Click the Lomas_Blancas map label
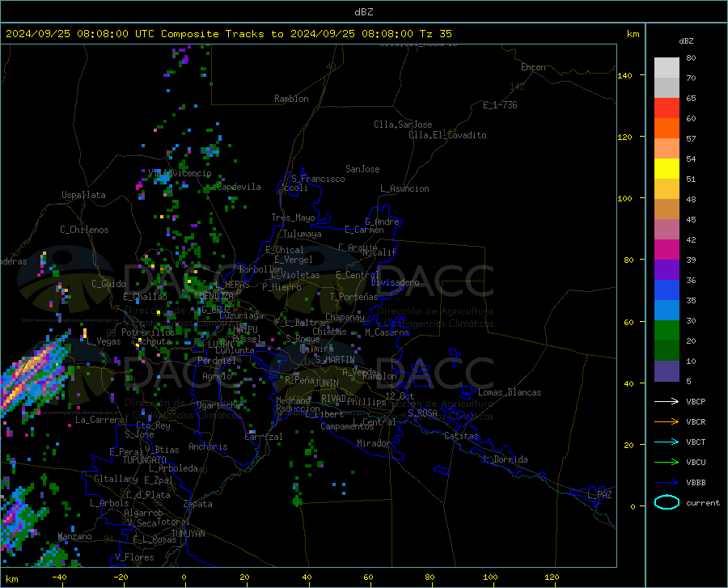This screenshot has height=588, width=728. coord(510,392)
